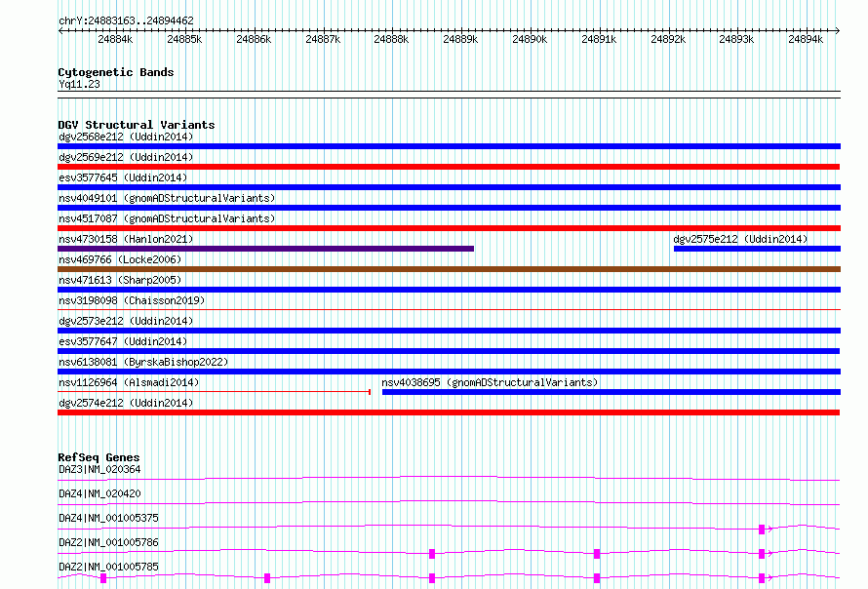Click the purple nsv4730158 Hanlon2021 variant bar

click(x=265, y=249)
